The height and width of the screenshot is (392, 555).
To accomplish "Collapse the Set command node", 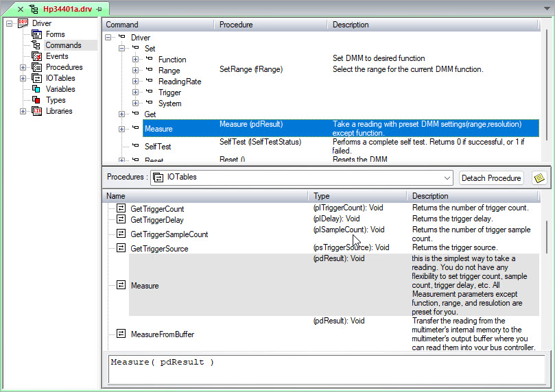I will tap(121, 48).
